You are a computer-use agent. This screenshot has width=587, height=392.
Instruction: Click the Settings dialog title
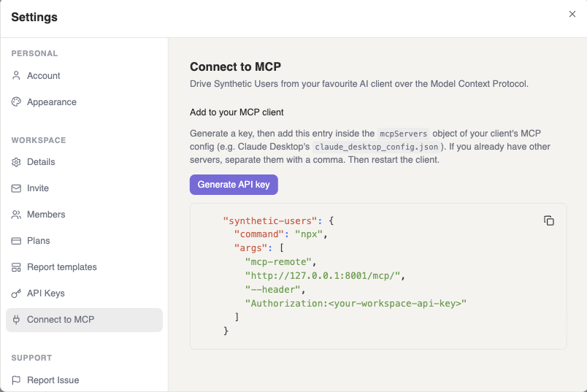34,18
